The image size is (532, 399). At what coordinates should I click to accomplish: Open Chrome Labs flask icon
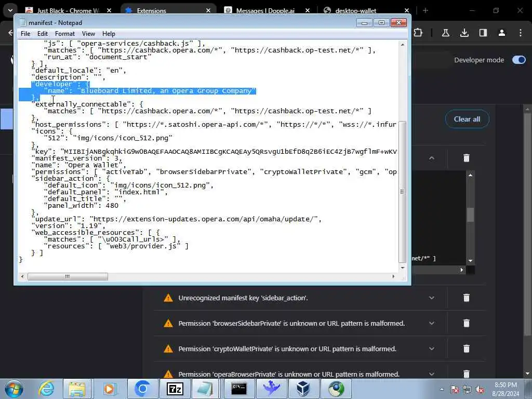point(445,33)
